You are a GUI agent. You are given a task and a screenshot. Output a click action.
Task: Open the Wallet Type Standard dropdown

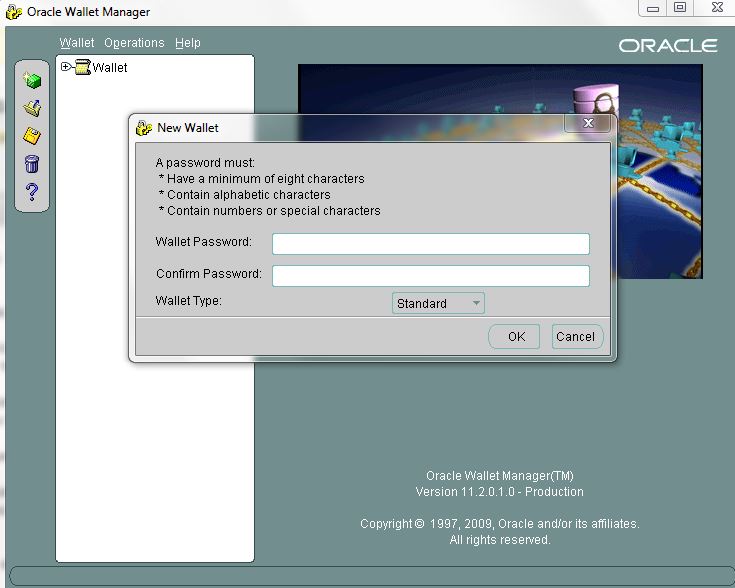point(438,303)
